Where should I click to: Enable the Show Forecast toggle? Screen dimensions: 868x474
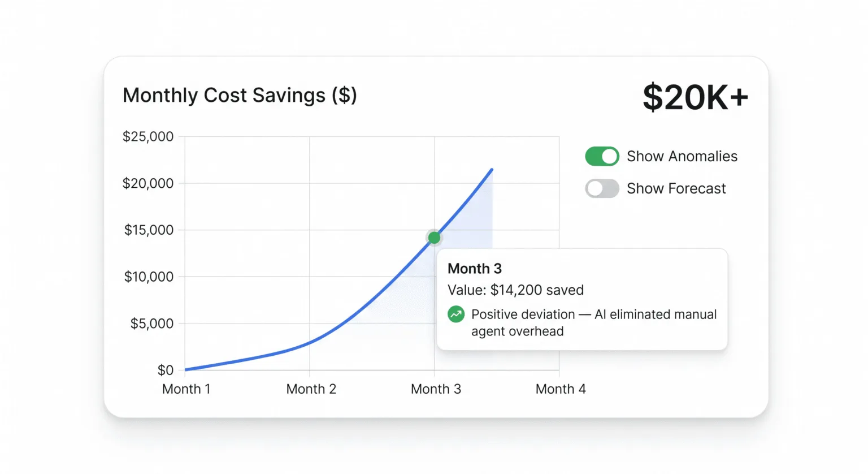(601, 188)
